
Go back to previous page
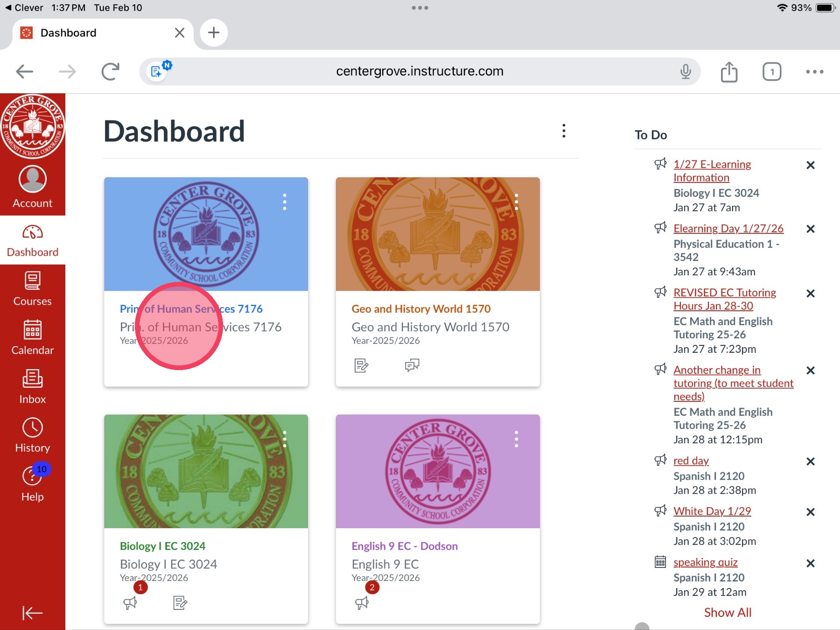click(25, 71)
